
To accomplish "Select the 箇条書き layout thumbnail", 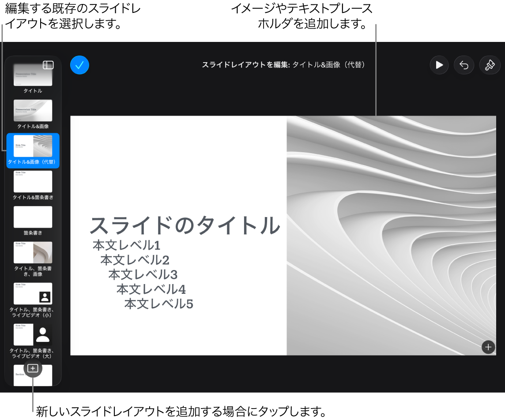I will [x=33, y=217].
